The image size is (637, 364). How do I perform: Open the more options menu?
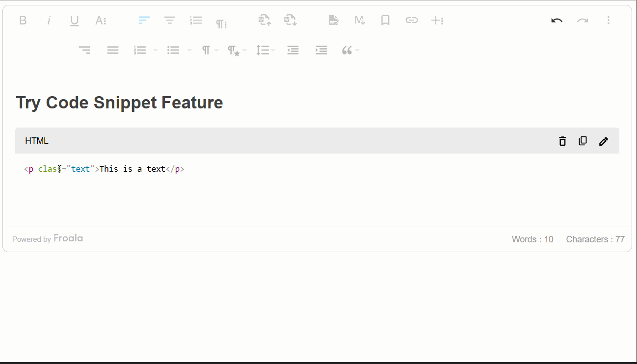tap(609, 20)
